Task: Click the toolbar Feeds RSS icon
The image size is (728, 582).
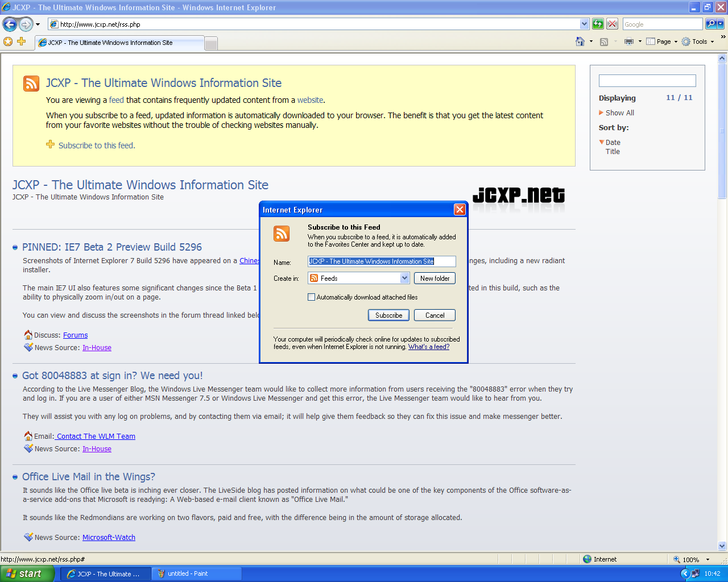Action: [604, 41]
